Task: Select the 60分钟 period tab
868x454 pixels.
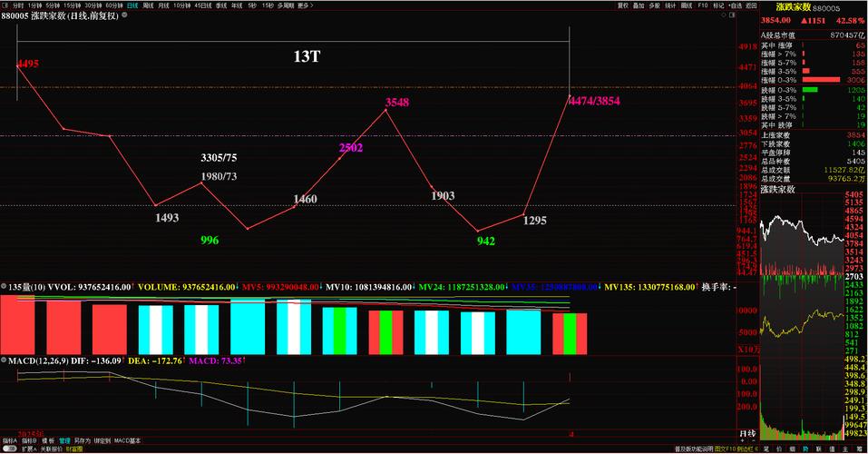Action: [114, 5]
